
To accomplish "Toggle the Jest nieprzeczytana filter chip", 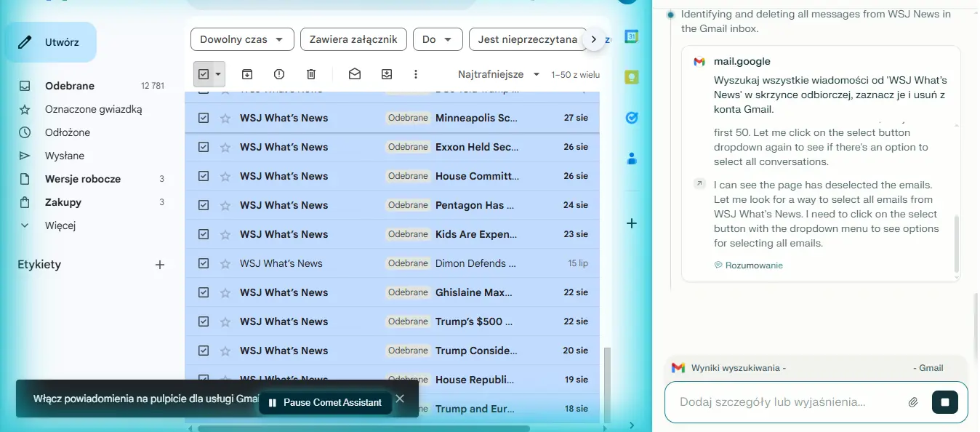I will [x=527, y=39].
